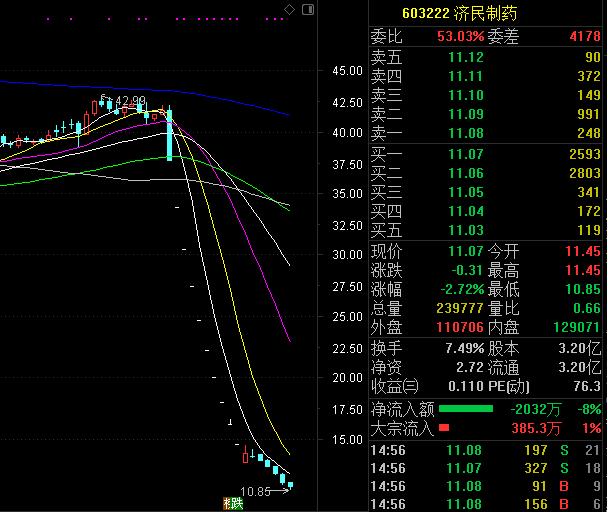Viewport: 608px width, 512px height.
Task: Click the 卖一 ask price 11.08
Action: tap(465, 133)
